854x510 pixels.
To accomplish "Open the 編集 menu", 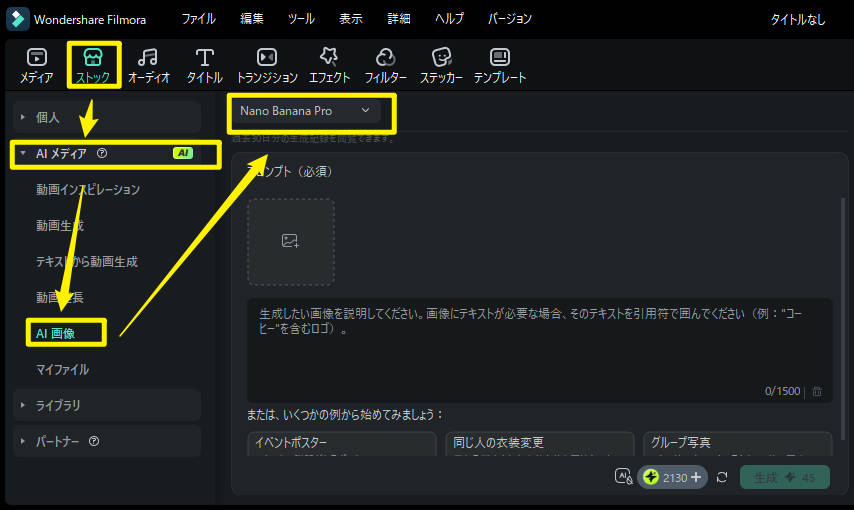I will 252,19.
